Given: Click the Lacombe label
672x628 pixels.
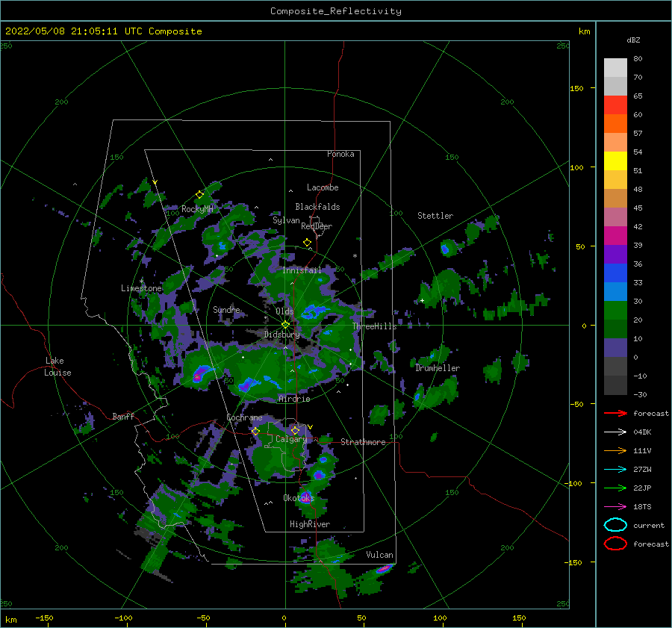Looking at the screenshot, I should (x=323, y=187).
